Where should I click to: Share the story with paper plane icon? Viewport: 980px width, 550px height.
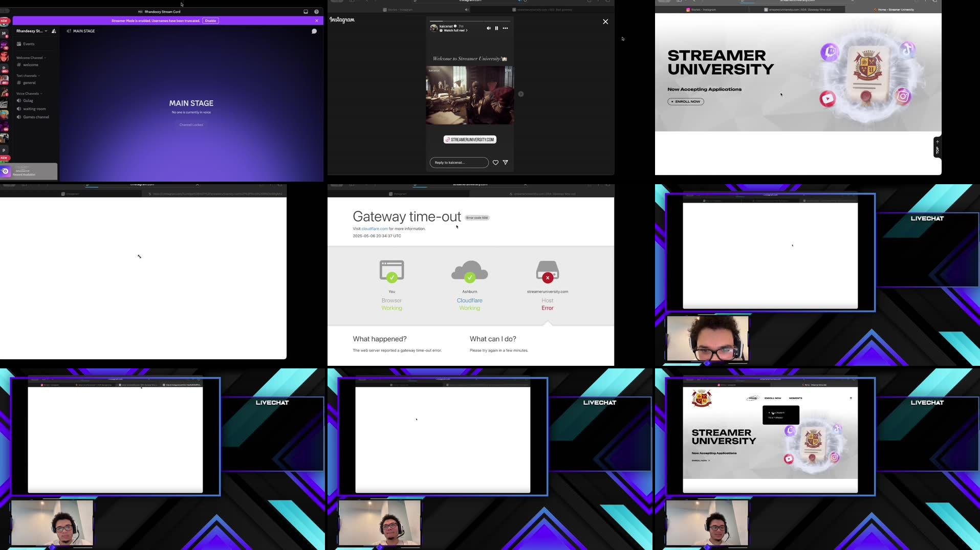click(505, 163)
